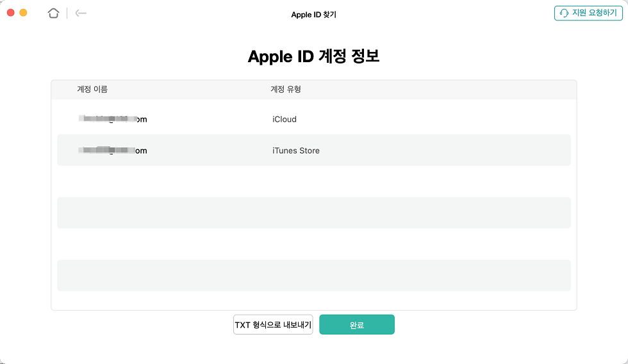
Task: Open the 지원 요청하기 support button
Action: coord(588,13)
